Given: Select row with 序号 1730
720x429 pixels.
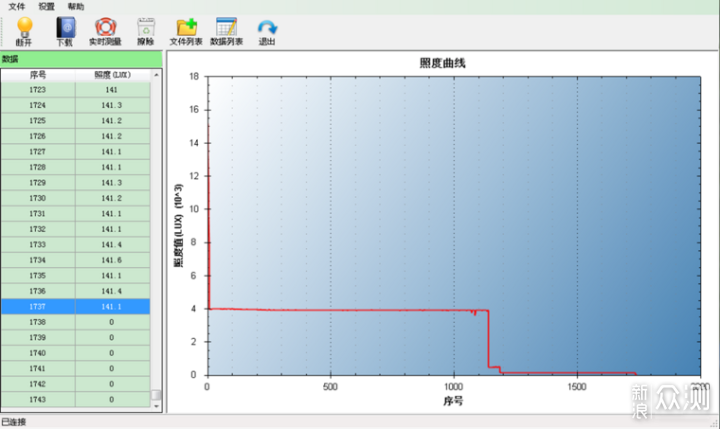Looking at the screenshot, I should click(x=75, y=198).
